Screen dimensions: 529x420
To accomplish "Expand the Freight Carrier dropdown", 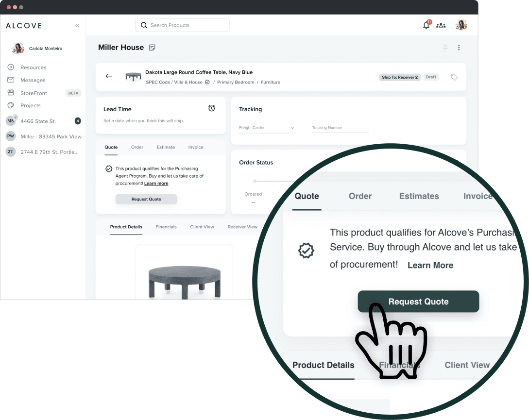I will pos(267,128).
